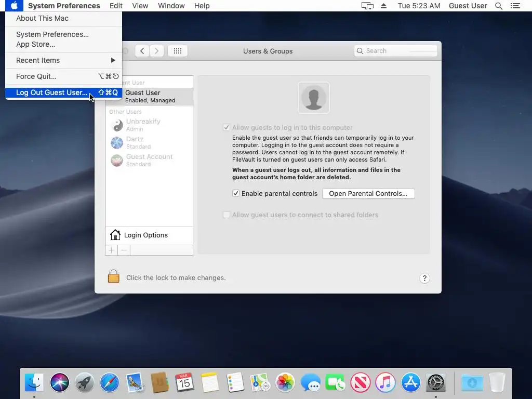
Task: Open the Apple menu icon
Action: click(14, 6)
